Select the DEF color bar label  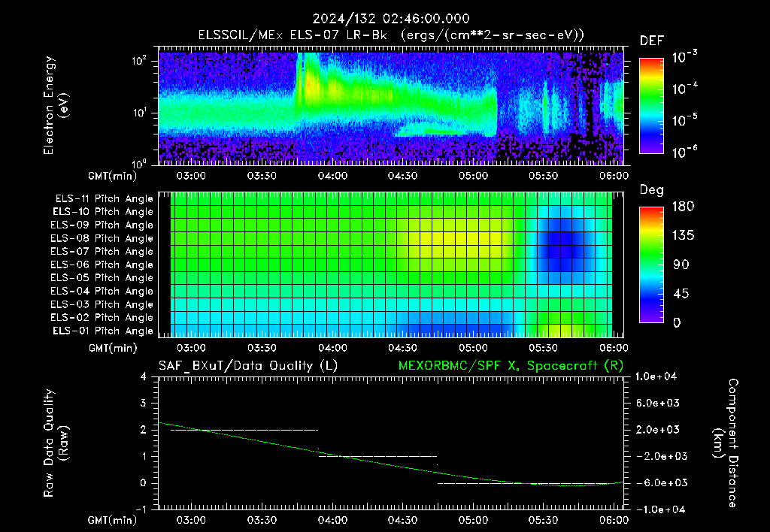click(651, 41)
